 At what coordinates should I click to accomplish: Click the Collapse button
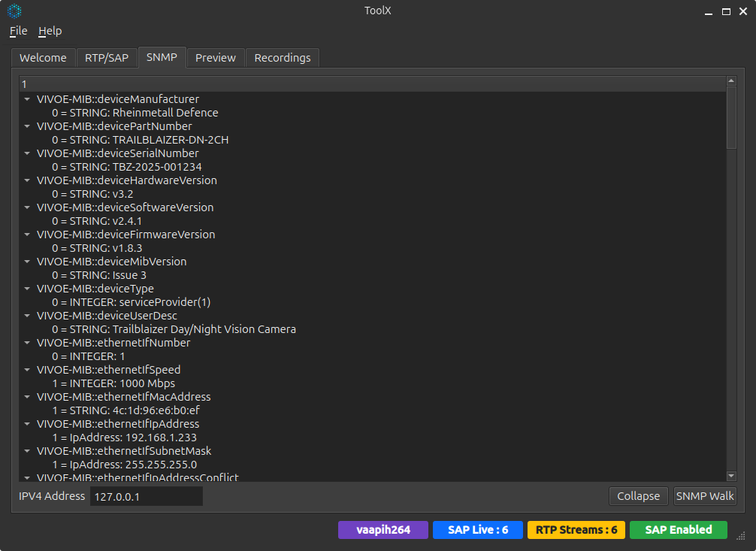pos(638,496)
